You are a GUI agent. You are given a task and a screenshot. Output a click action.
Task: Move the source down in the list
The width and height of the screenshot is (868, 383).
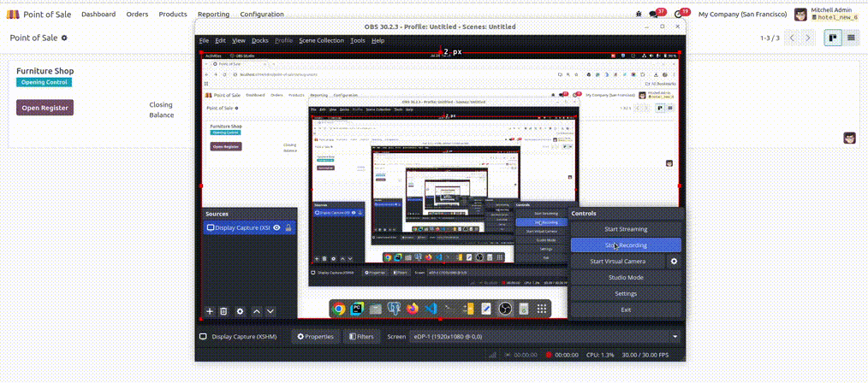pyautogui.click(x=271, y=311)
